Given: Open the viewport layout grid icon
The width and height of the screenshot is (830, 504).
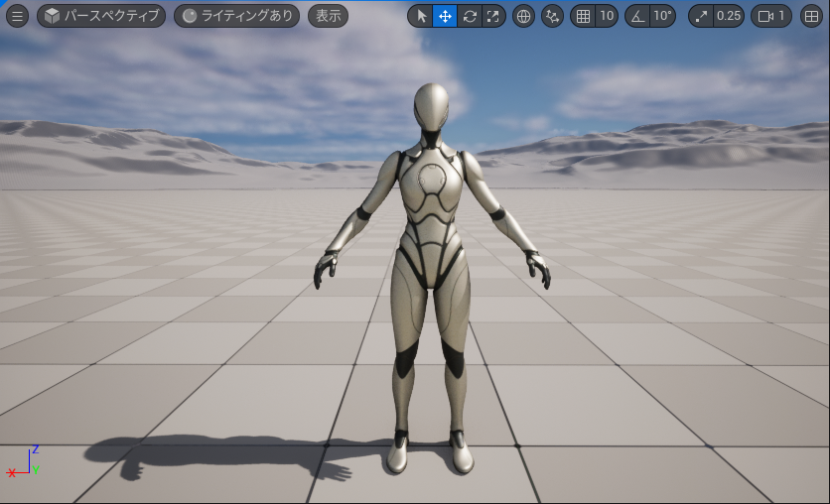Looking at the screenshot, I should tap(811, 16).
